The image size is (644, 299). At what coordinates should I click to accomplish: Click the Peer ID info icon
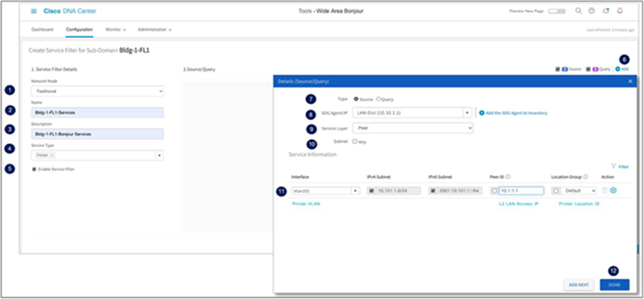pyautogui.click(x=508, y=177)
